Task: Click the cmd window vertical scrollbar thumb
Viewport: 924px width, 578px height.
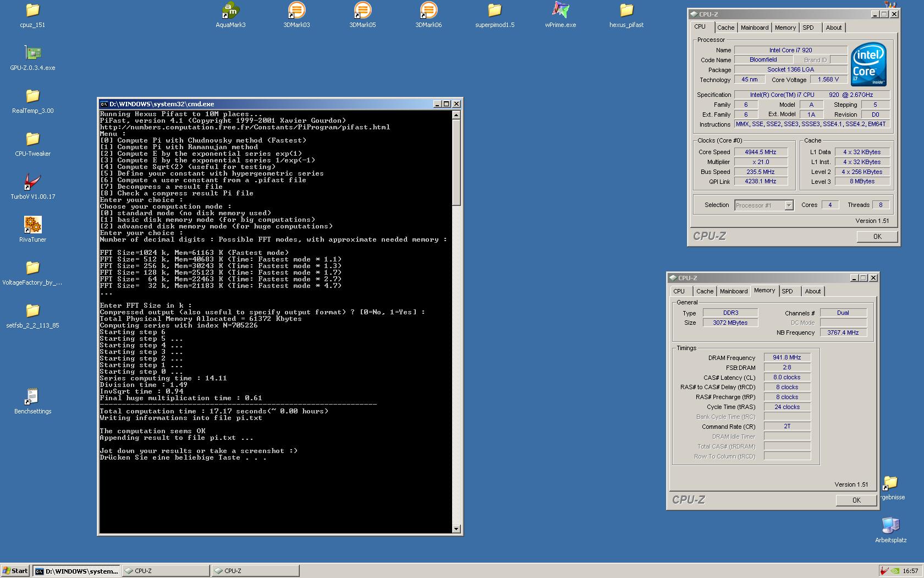Action: pos(456,162)
